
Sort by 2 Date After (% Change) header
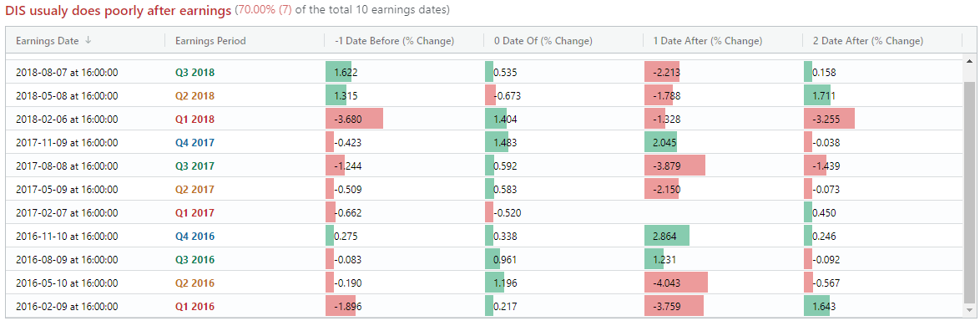click(868, 41)
